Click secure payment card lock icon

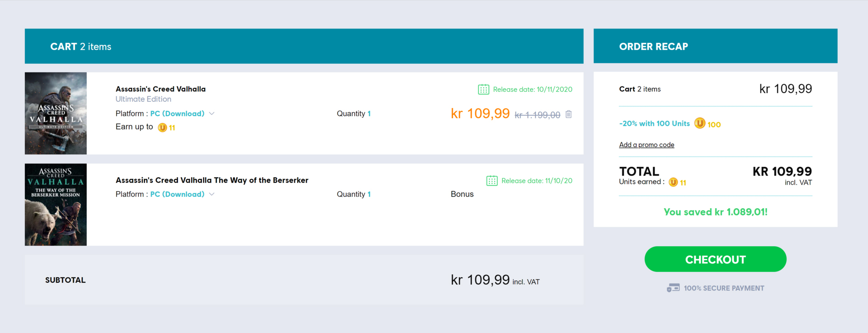click(x=673, y=288)
